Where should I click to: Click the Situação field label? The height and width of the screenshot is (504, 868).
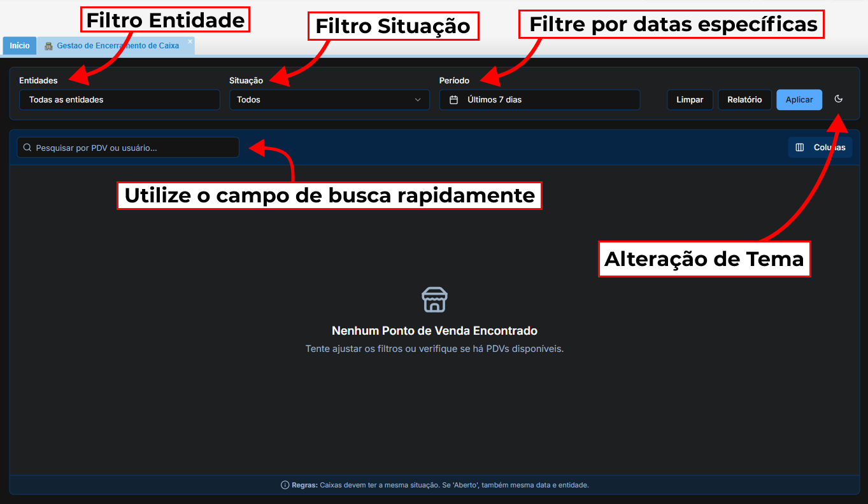[246, 81]
